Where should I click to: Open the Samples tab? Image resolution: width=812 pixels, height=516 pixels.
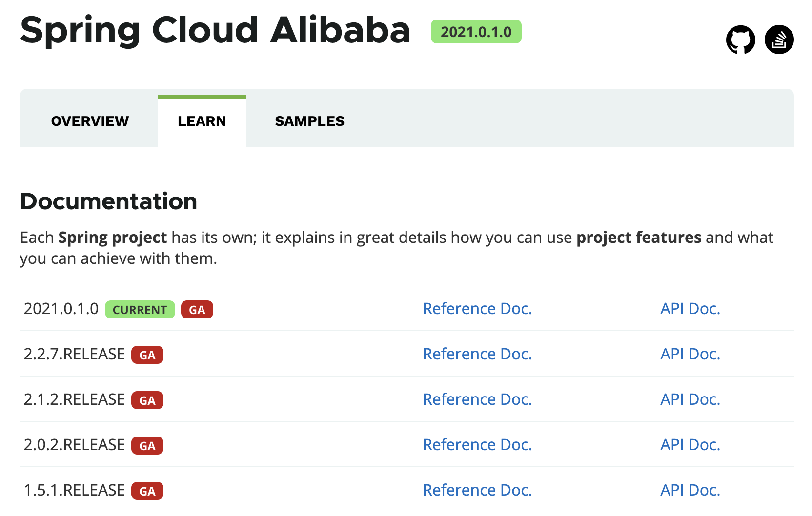tap(309, 121)
